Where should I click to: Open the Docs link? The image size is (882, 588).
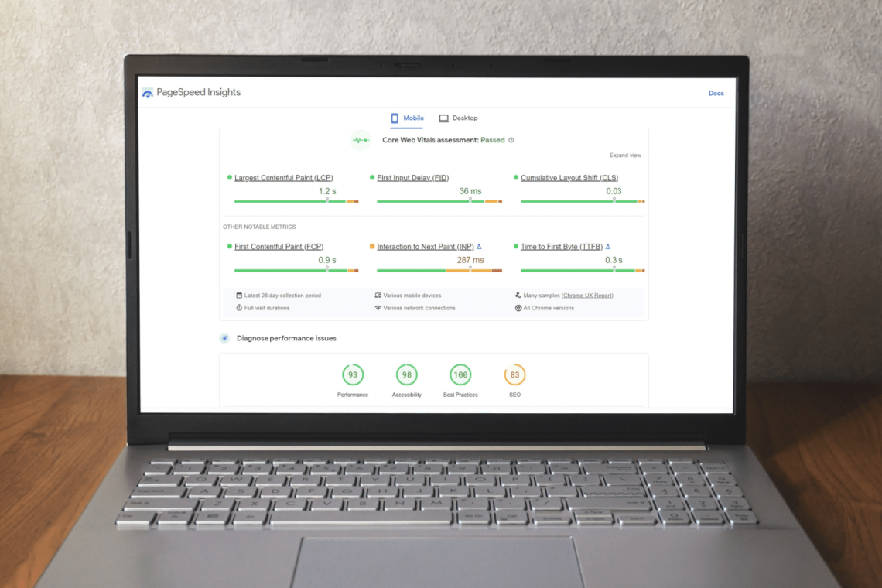tap(716, 94)
